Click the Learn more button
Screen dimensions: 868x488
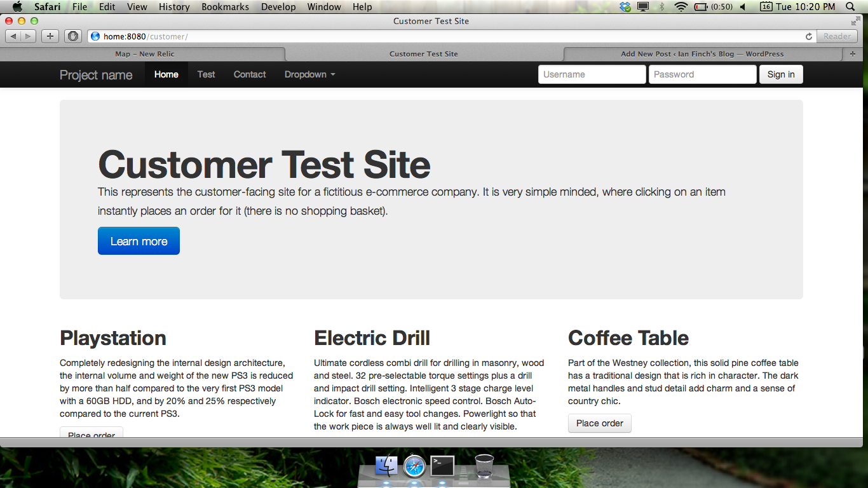coord(139,241)
